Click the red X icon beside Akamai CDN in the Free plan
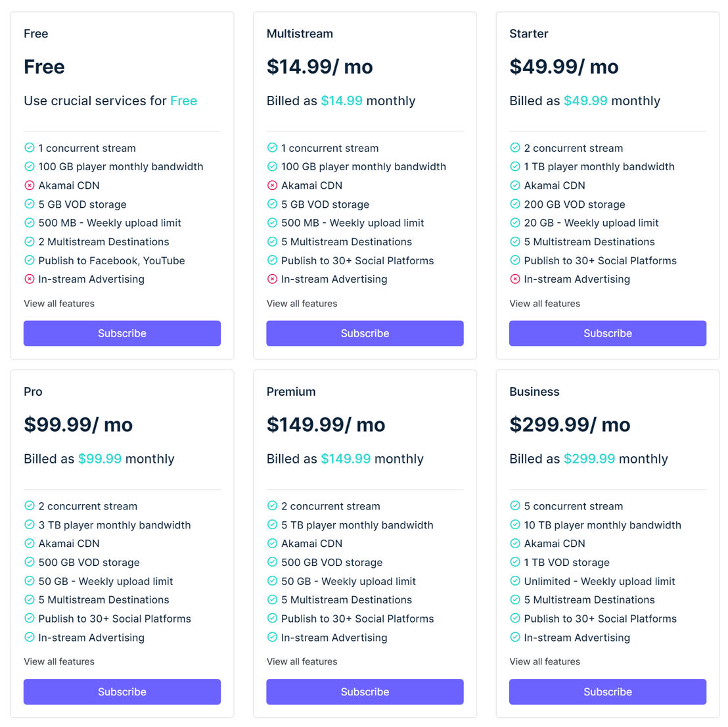The width and height of the screenshot is (728, 727). pyautogui.click(x=30, y=185)
